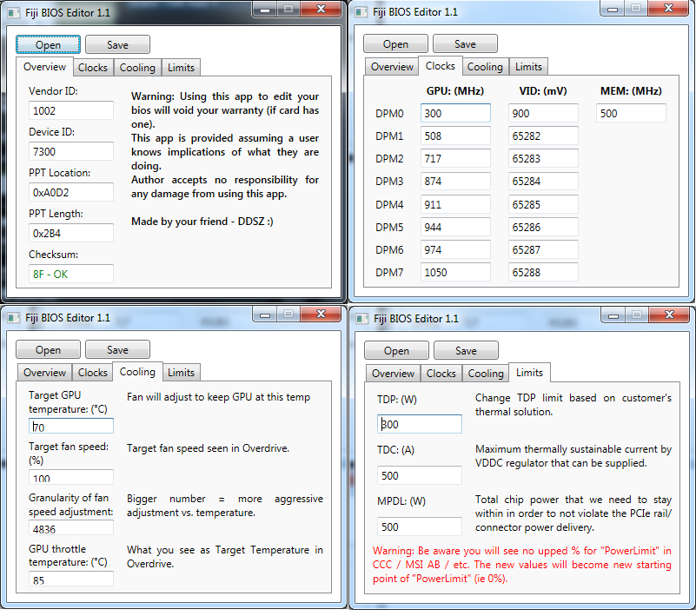
Task: Click DPM6 VID field 65287
Action: click(543, 249)
